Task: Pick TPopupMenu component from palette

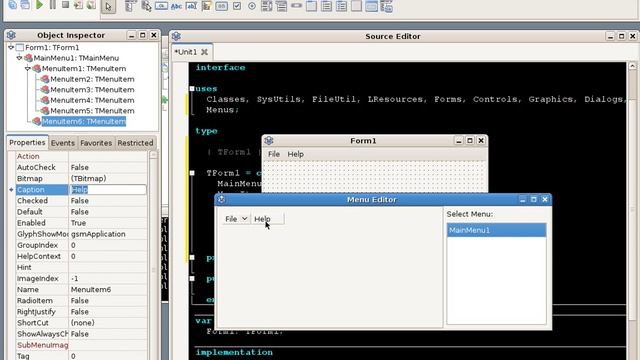Action: coord(146,6)
